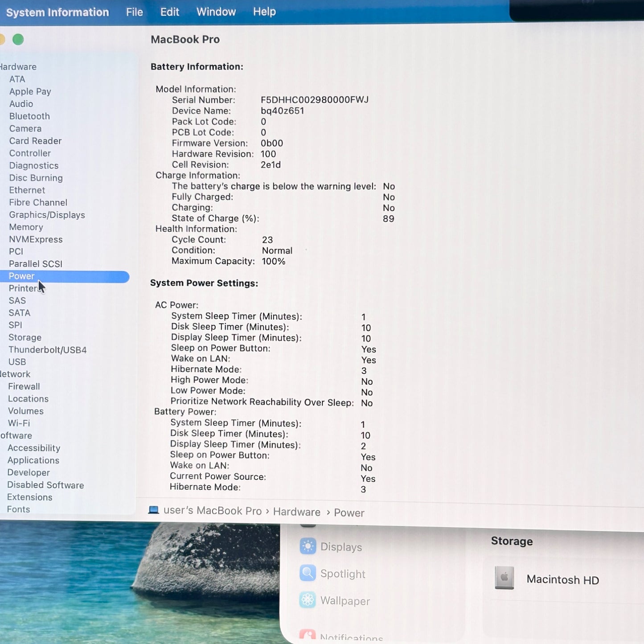Select Apple Pay in the sidebar
The width and height of the screenshot is (644, 644).
point(30,91)
